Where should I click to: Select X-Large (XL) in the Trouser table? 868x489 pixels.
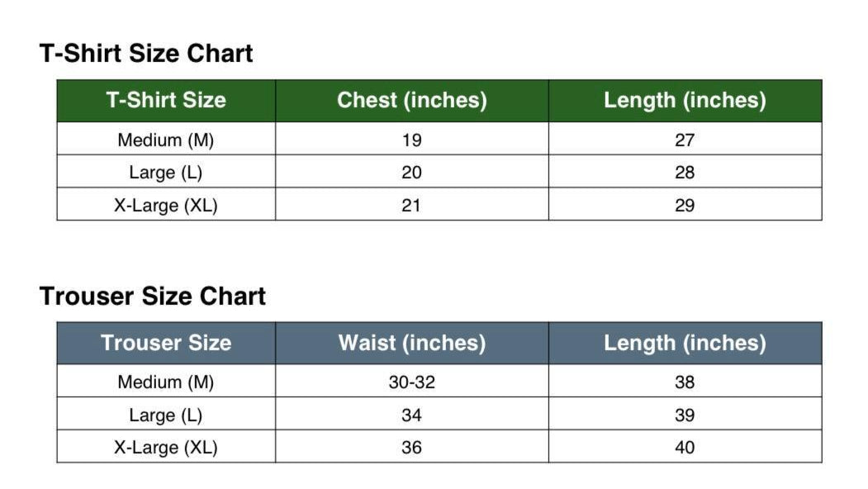point(166,448)
